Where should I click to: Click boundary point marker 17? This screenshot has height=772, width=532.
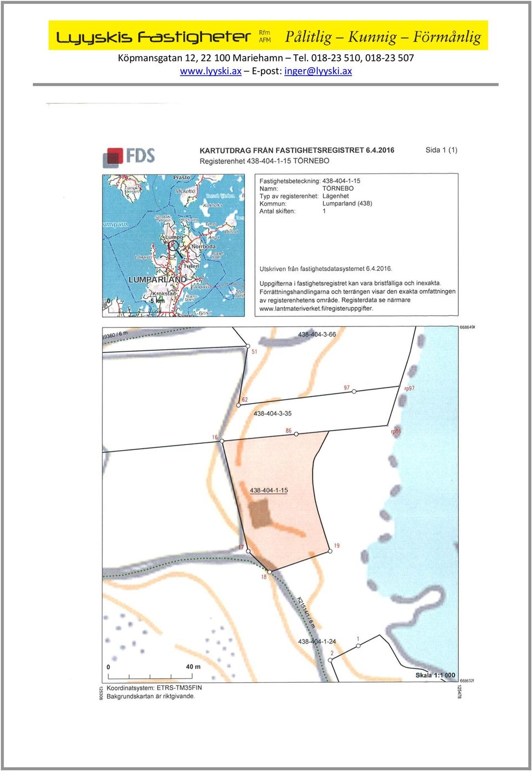click(248, 551)
